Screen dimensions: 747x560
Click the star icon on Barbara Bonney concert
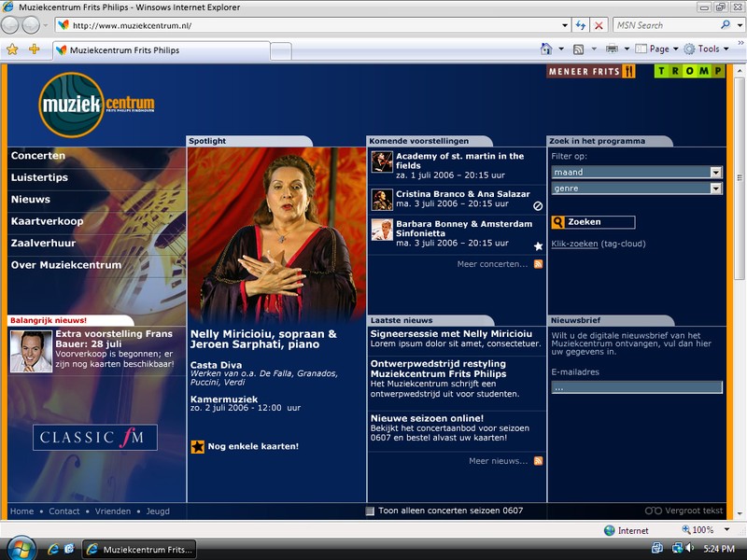(538, 246)
